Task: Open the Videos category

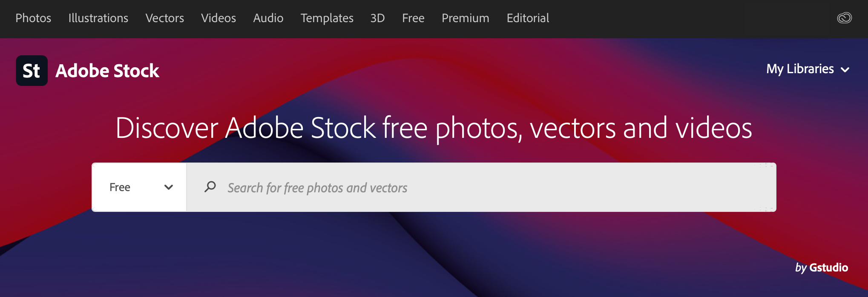Action: click(x=218, y=18)
